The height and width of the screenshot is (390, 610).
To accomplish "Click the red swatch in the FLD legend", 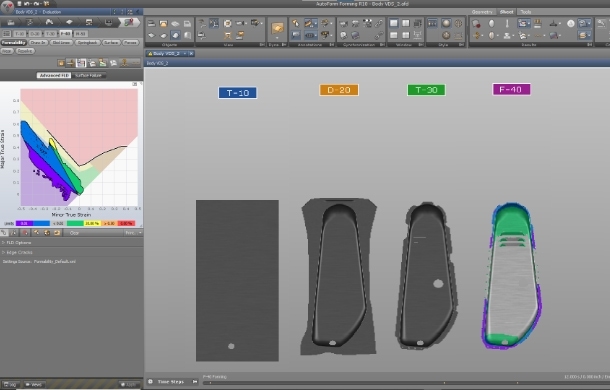I will point(126,223).
